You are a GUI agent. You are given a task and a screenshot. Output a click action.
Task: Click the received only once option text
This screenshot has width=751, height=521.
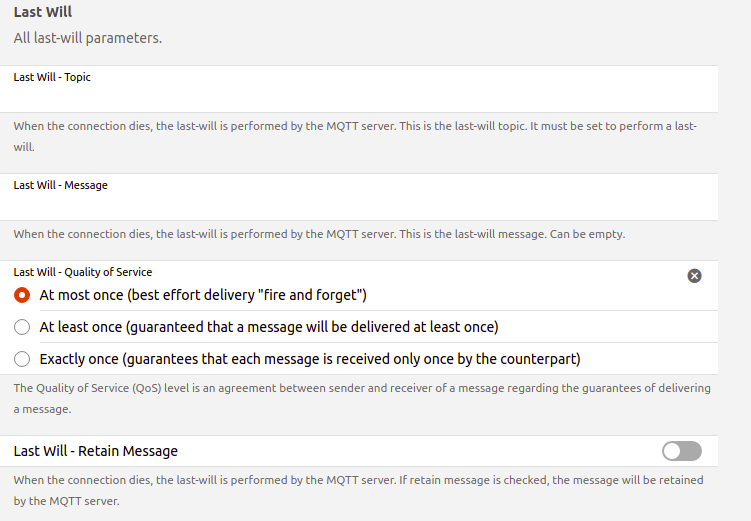click(309, 359)
